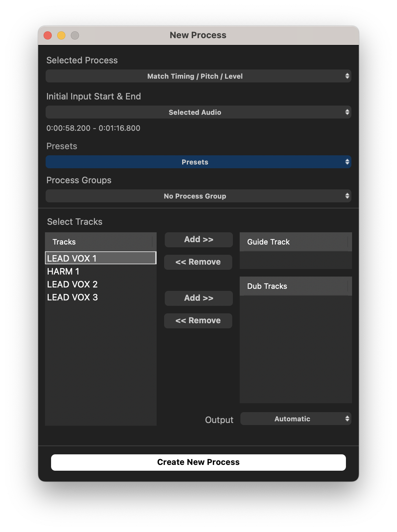Expand the Presets dropdown menu
This screenshot has width=397, height=532.
198,162
